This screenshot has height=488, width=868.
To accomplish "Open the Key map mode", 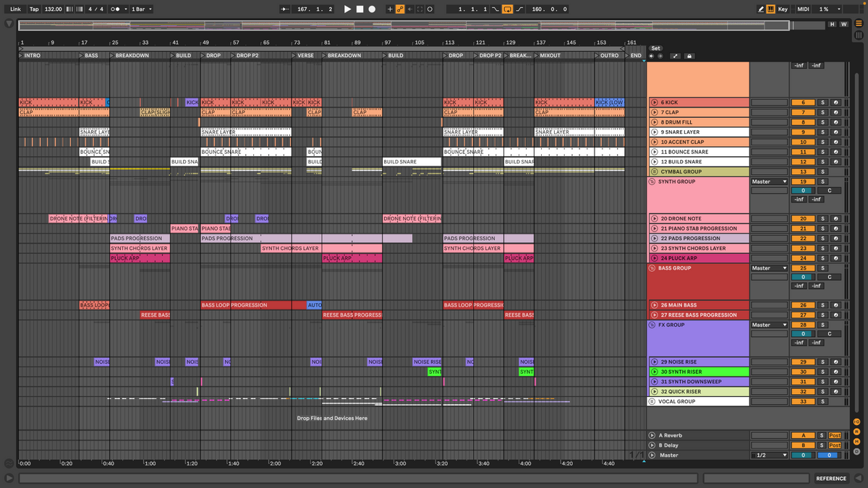I will (783, 9).
